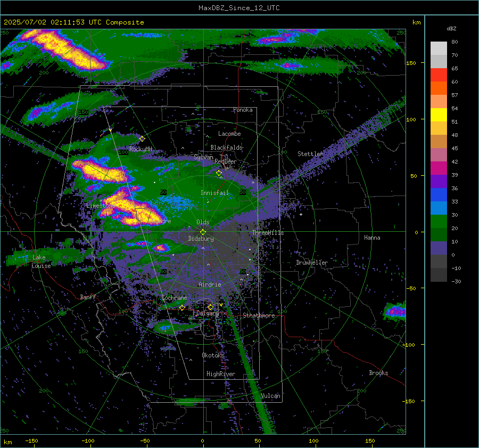Click the Airdrie city label

coord(210,284)
